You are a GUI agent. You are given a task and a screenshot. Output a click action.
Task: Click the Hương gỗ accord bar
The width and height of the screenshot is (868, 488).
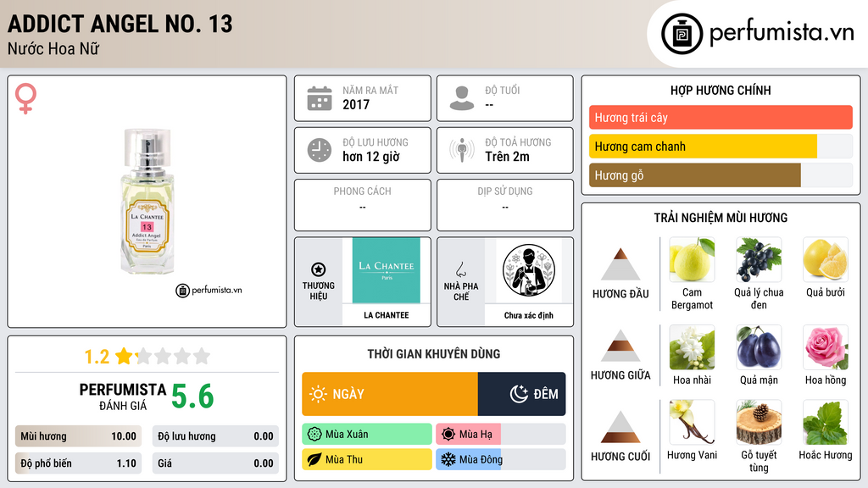(x=721, y=175)
